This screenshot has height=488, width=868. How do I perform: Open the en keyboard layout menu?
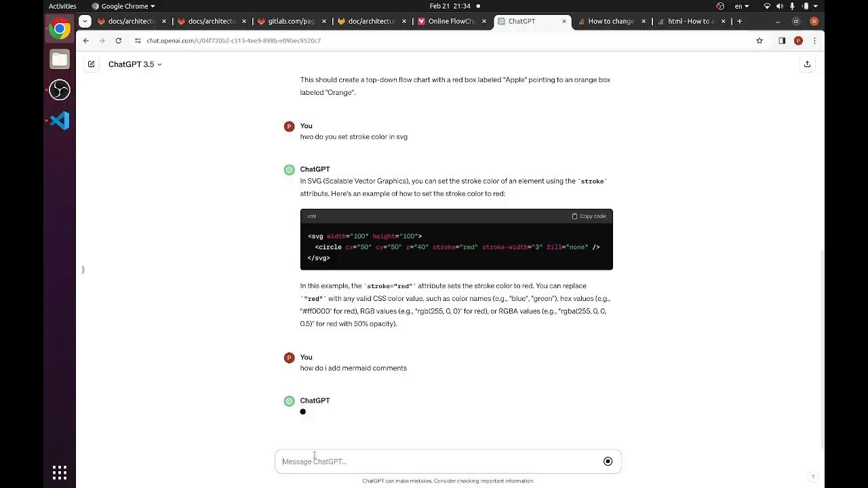tap(742, 6)
